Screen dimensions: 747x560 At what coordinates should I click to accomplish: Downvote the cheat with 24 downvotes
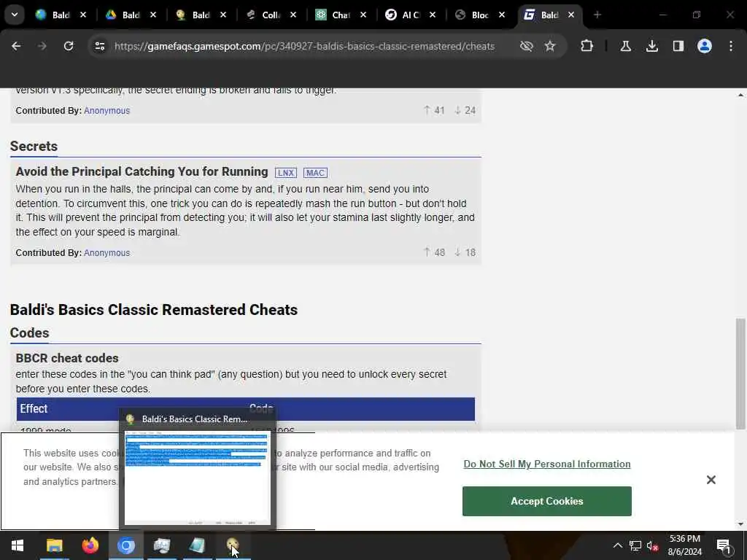tap(465, 111)
